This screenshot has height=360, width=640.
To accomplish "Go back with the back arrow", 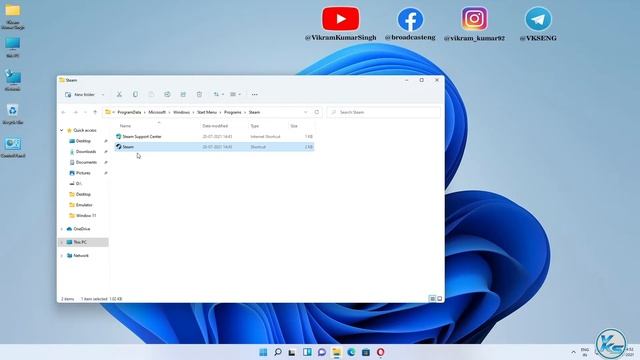I will click(x=64, y=112).
